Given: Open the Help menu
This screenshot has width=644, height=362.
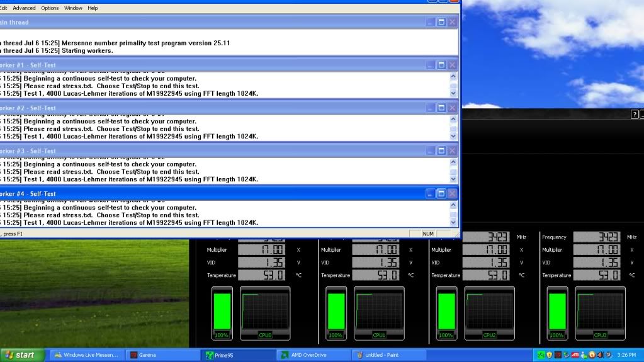Looking at the screenshot, I should pos(93,8).
